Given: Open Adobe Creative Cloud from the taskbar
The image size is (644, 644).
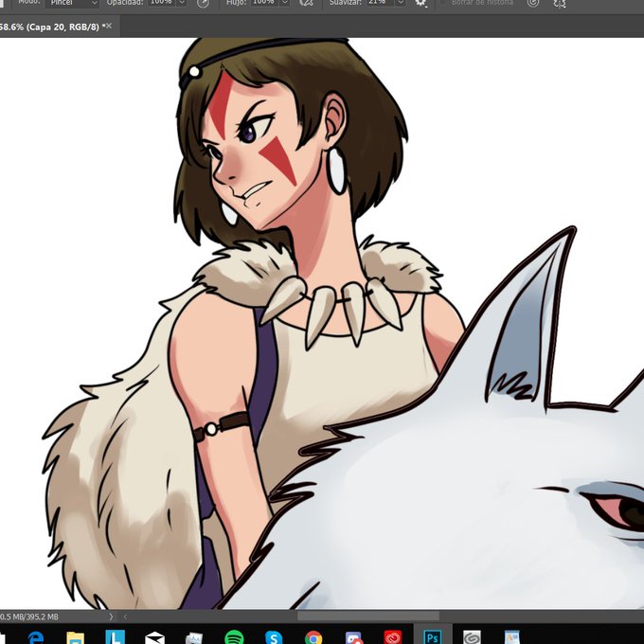Looking at the screenshot, I should [393, 637].
